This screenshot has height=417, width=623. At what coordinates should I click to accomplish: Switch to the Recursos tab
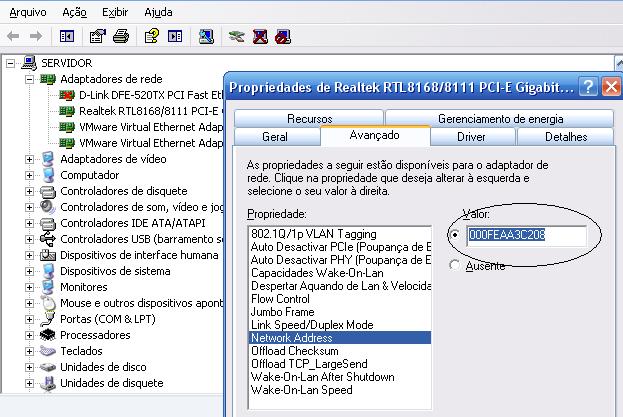click(310, 119)
